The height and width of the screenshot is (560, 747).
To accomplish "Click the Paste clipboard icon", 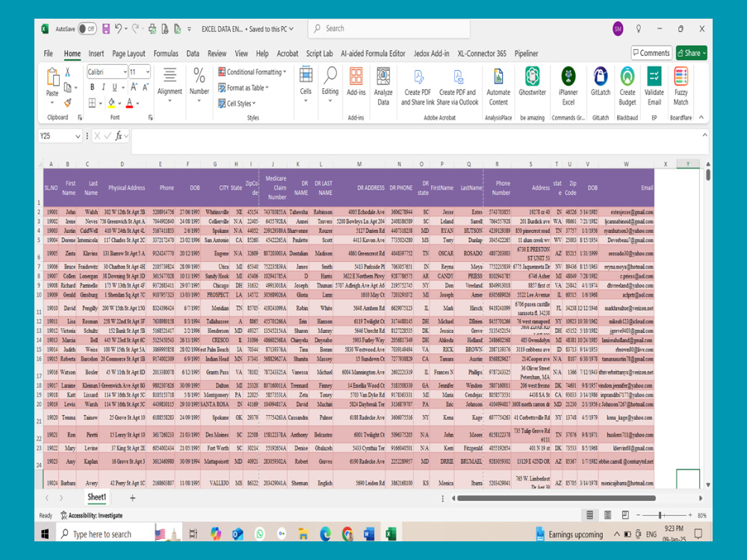I will point(52,77).
